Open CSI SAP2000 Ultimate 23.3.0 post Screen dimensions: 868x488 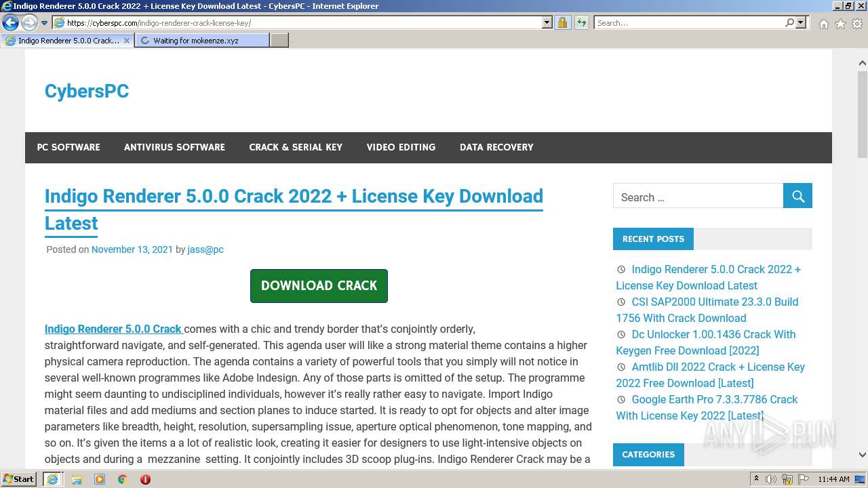coord(707,310)
